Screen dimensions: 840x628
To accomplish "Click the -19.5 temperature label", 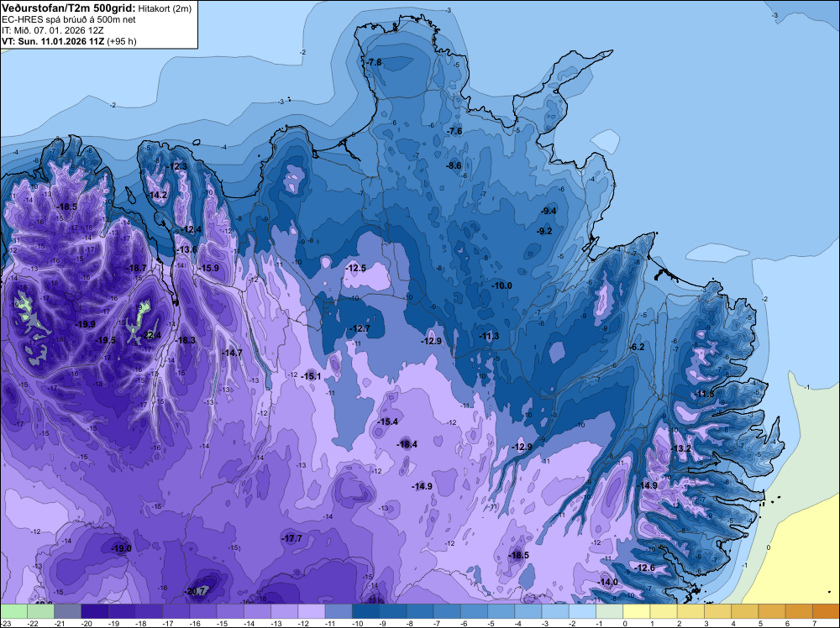I will [x=106, y=341].
